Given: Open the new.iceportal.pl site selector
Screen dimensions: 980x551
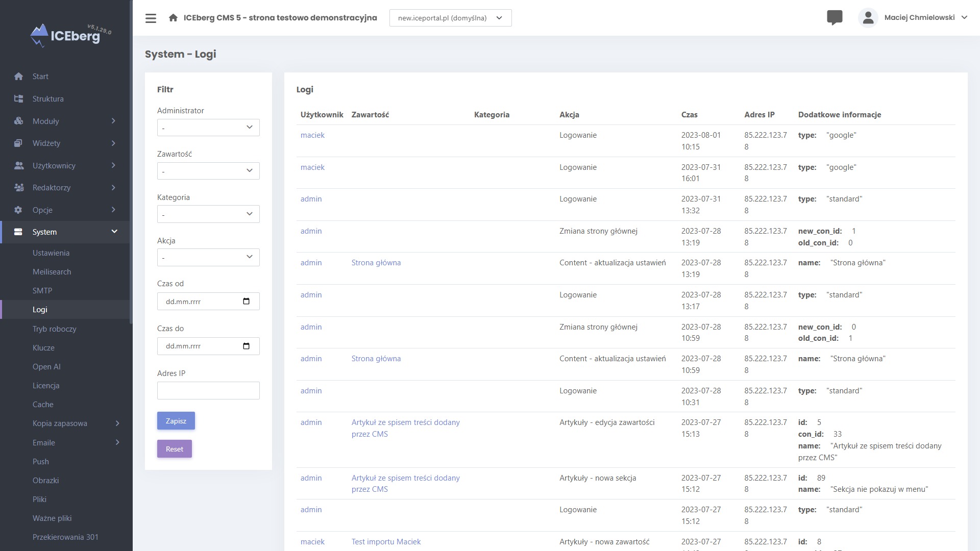Looking at the screenshot, I should [x=450, y=18].
